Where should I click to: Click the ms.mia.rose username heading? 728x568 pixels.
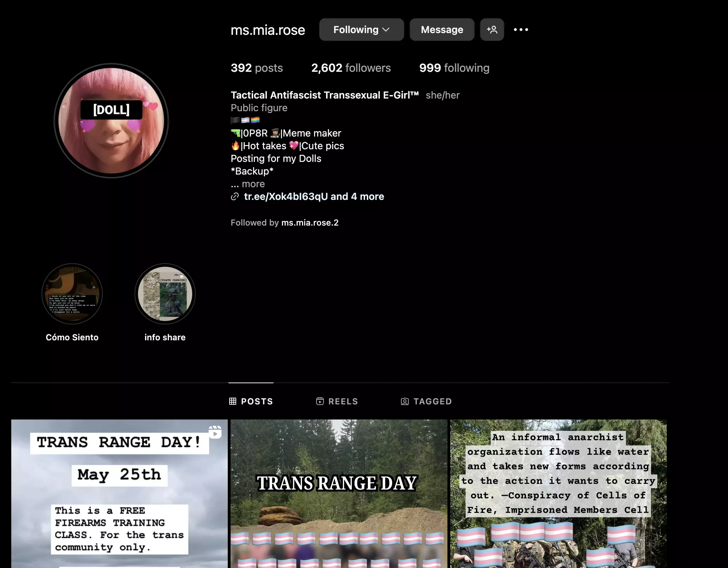(x=268, y=30)
